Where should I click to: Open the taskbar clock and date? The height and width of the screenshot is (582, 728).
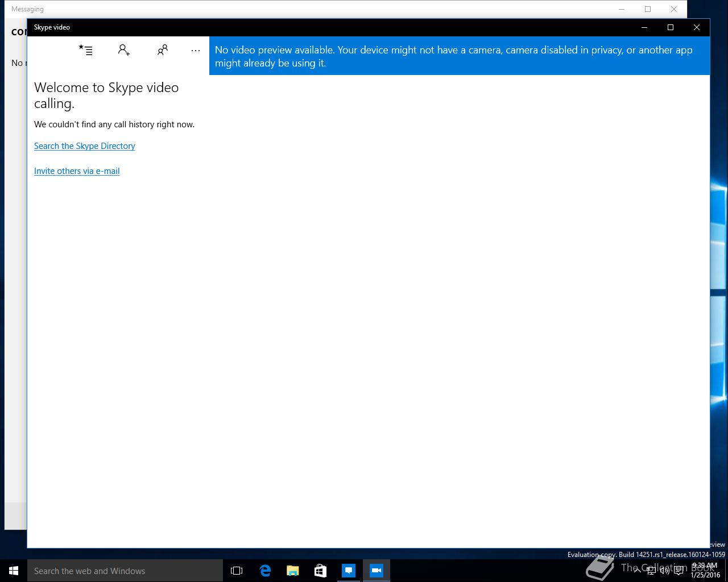[x=705, y=571]
